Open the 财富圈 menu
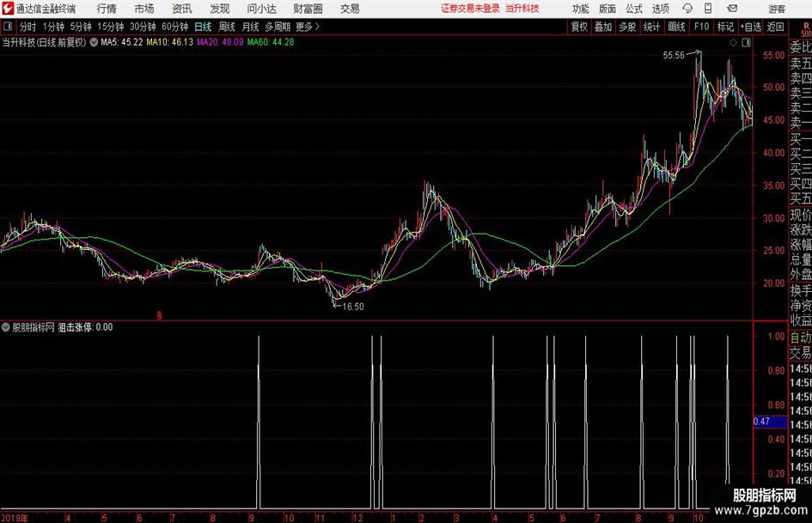This screenshot has height=523, width=812. pyautogui.click(x=308, y=9)
